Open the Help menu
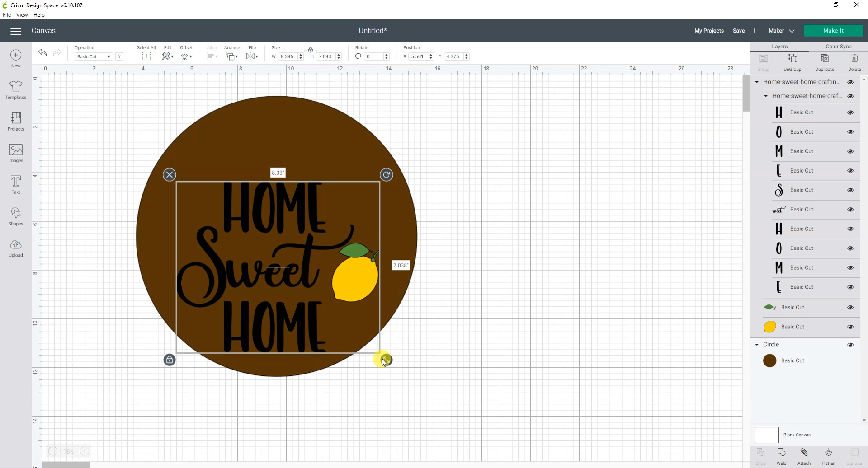Viewport: 868px width, 468px height. pyautogui.click(x=39, y=15)
